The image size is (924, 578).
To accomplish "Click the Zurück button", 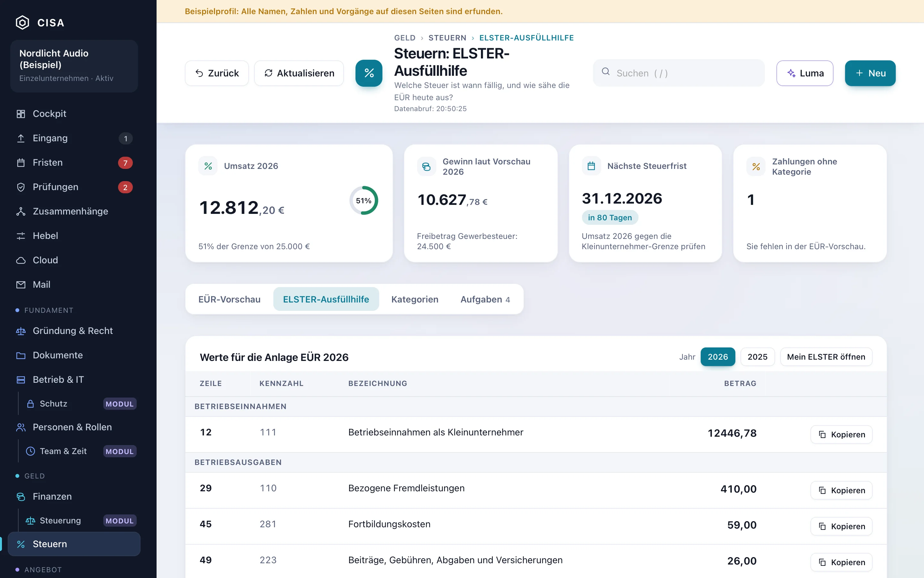I will [217, 73].
